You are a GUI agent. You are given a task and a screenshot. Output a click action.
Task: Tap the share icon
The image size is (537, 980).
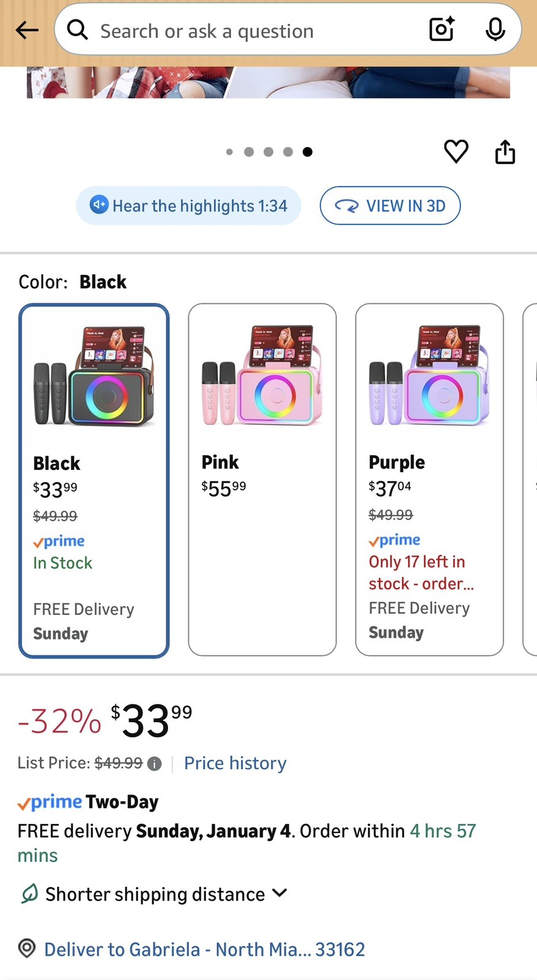505,152
